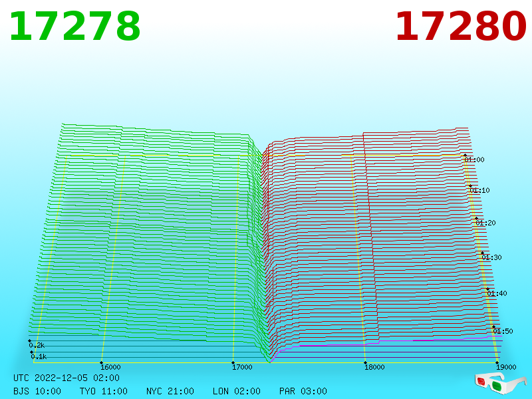Click the 0.1k depth axis label

coord(39,356)
